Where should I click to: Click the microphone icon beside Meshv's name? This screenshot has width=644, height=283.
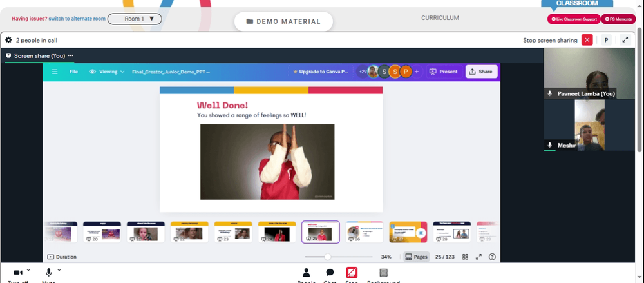pos(550,145)
